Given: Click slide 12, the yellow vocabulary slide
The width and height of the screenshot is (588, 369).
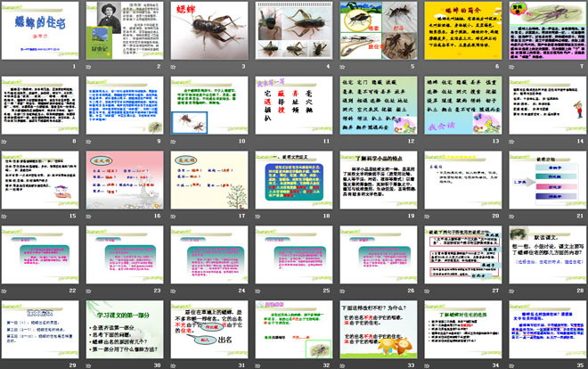Looking at the screenshot, I should point(377,107).
